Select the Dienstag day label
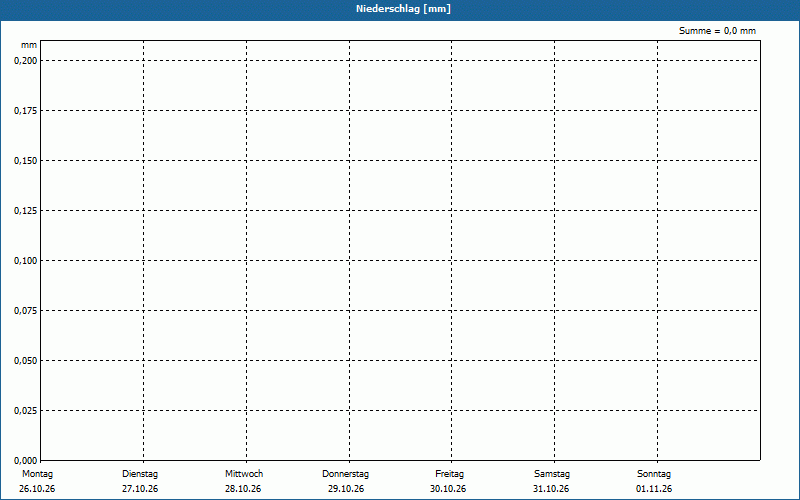 (140, 474)
